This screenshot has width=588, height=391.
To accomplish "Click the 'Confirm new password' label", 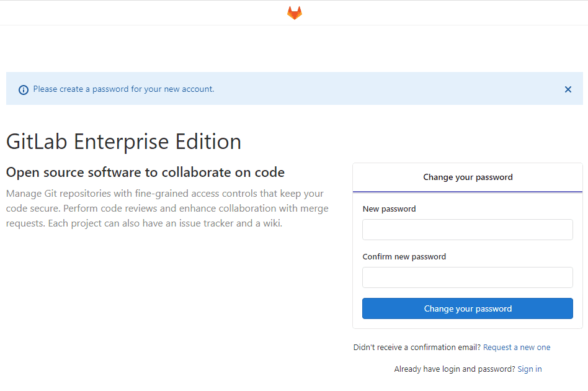I will (404, 257).
